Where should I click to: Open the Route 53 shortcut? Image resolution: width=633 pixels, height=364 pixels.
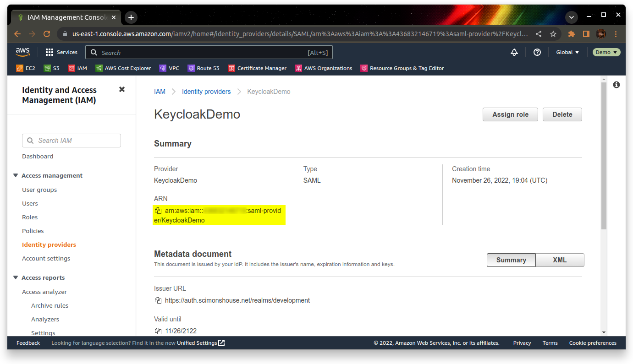tap(204, 68)
